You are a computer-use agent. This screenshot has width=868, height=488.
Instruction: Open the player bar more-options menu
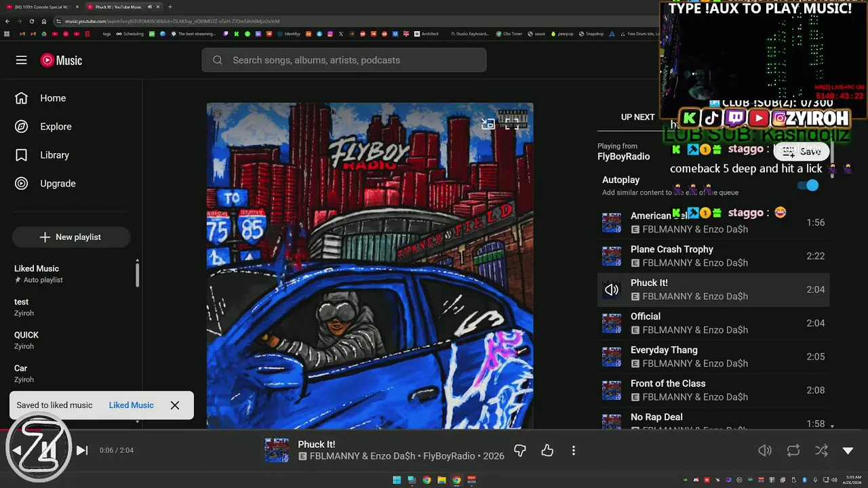(574, 451)
